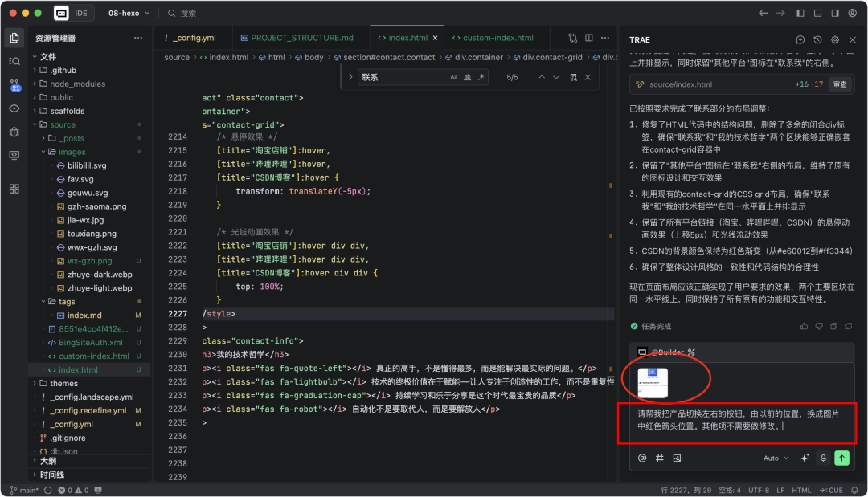The height and width of the screenshot is (497, 868).
Task: Regenerate the assistant response
Action: [849, 326]
